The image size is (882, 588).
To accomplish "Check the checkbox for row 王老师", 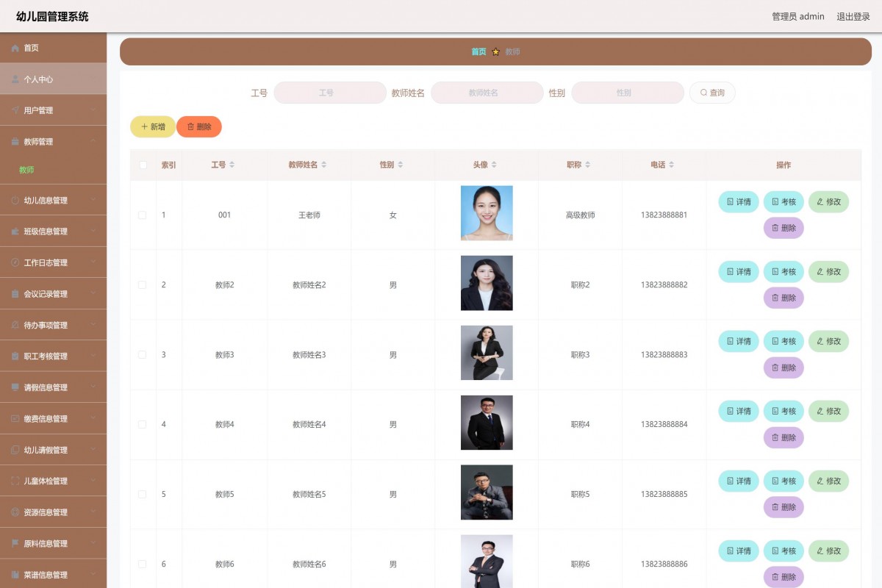I will point(143,215).
